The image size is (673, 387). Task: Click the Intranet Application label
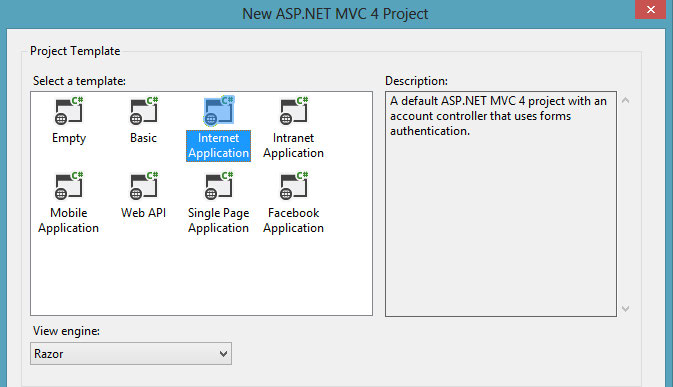click(294, 145)
